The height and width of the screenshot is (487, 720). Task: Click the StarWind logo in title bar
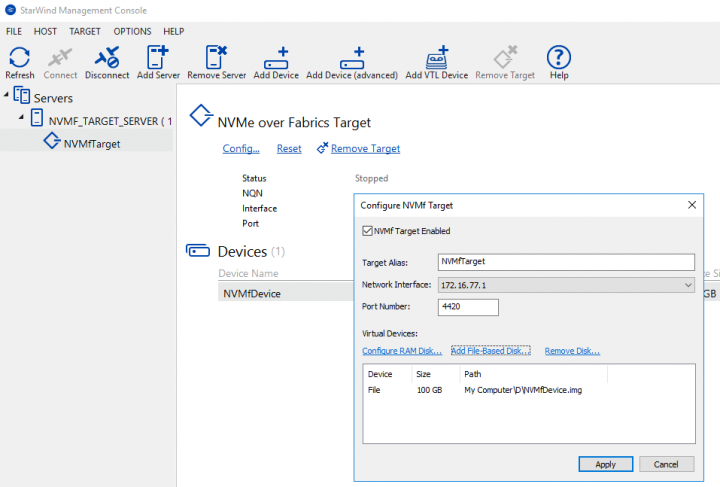pyautogui.click(x=10, y=10)
